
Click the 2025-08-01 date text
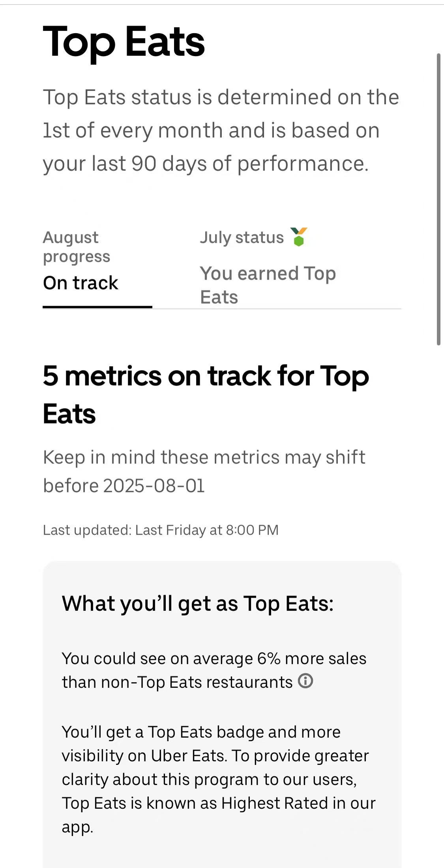pos(154,486)
